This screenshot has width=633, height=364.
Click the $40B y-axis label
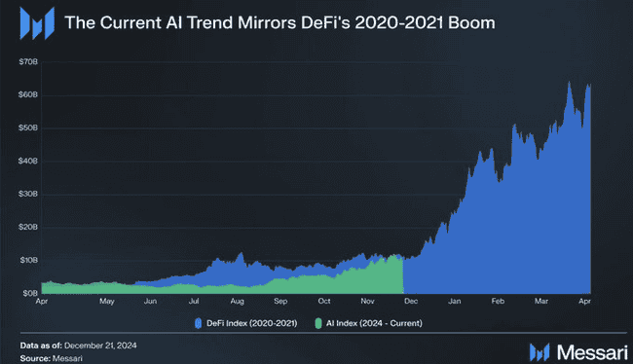(x=28, y=161)
